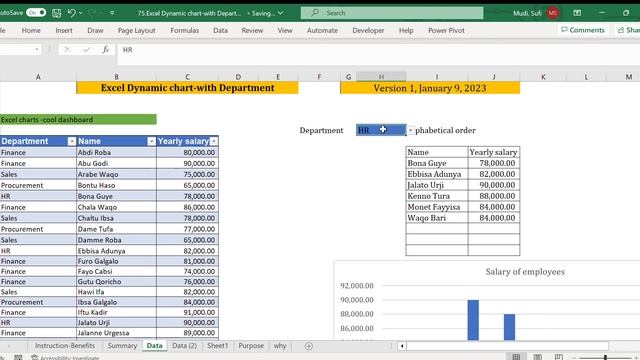
Task: Open the Review ribbon tab
Action: (x=252, y=30)
